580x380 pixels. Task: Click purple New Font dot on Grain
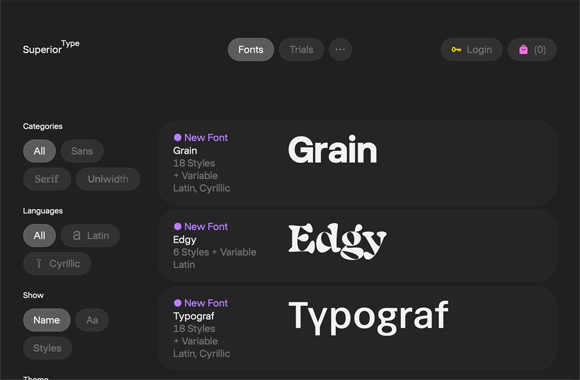pos(178,137)
